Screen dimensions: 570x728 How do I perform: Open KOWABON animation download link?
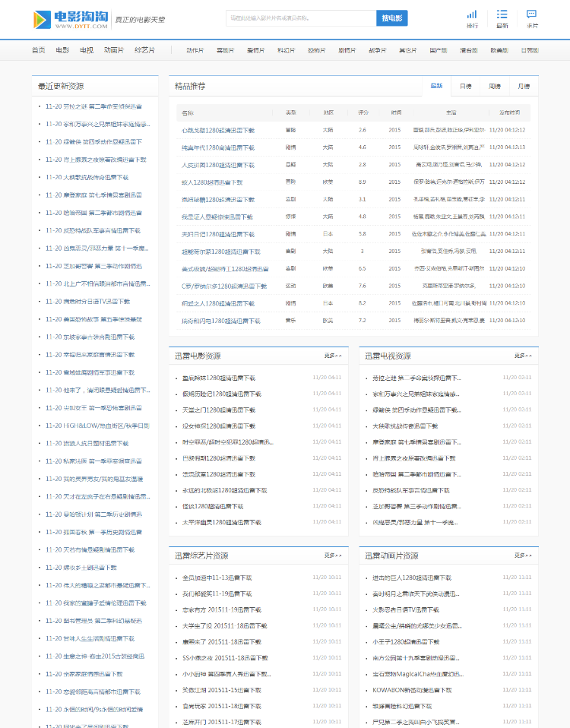[412, 690]
